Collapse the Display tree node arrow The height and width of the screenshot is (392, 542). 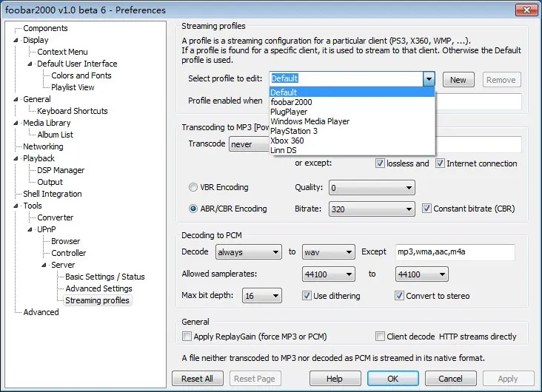point(16,40)
